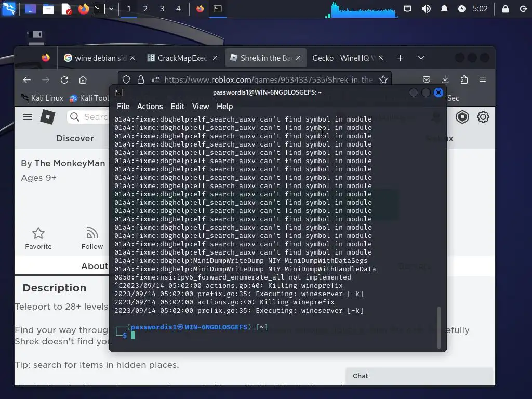Go back in Firefox history
This screenshot has height=399, width=532.
[27, 79]
